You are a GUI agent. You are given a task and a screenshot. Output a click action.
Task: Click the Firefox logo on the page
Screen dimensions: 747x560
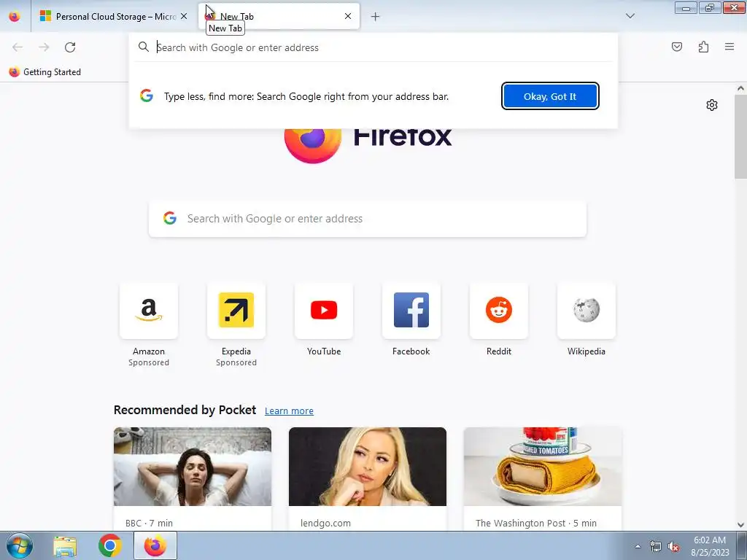[x=313, y=145]
